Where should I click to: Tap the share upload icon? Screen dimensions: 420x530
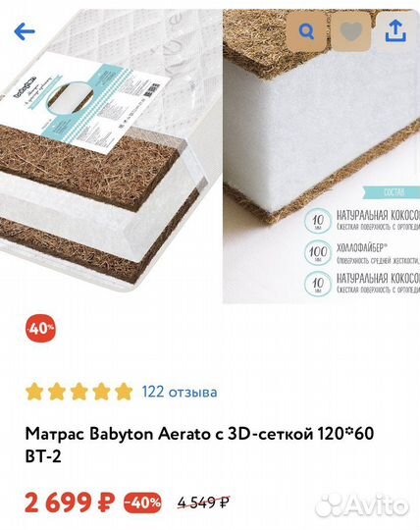[395, 31]
